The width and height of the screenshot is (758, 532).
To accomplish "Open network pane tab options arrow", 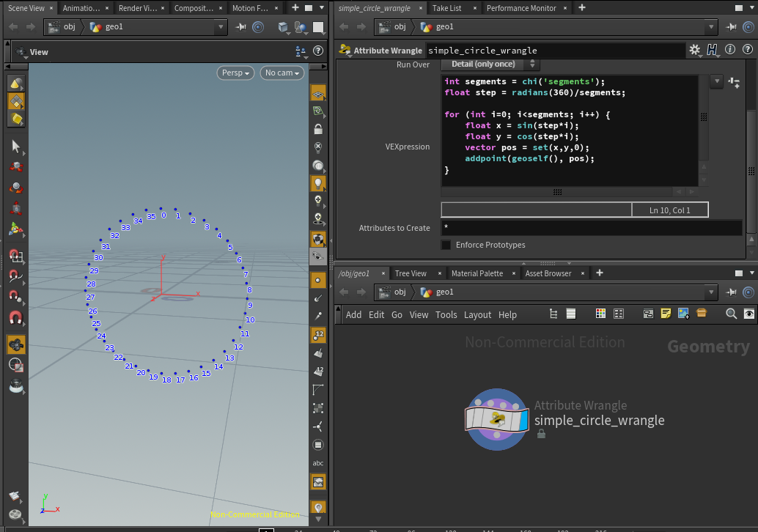I will pos(751,273).
